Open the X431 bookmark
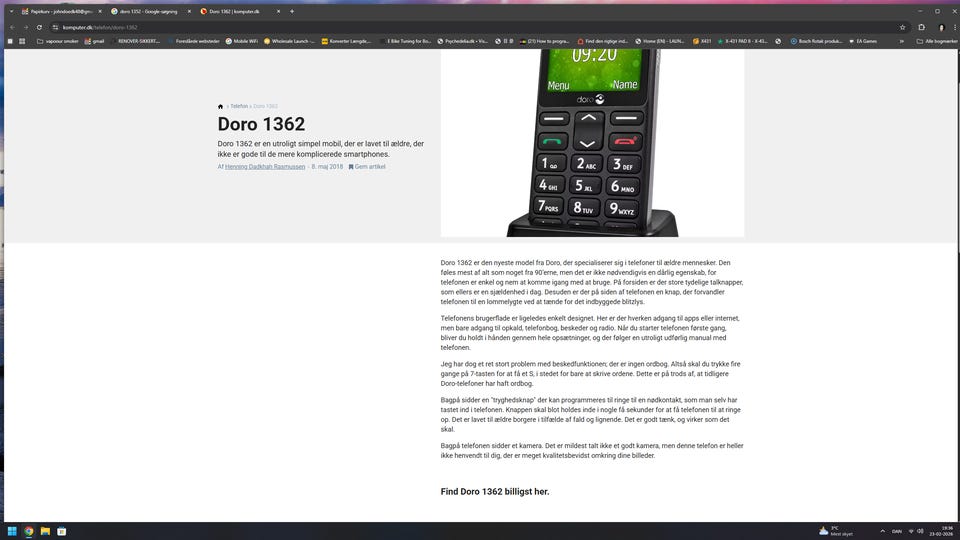 (702, 41)
